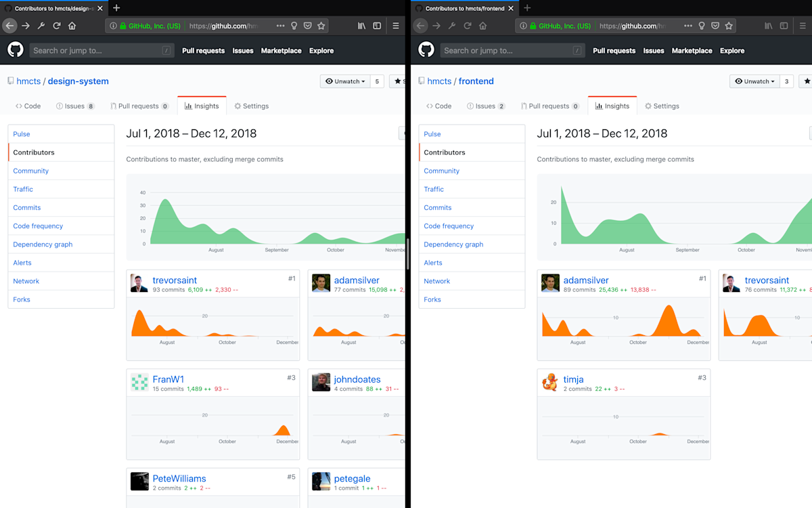Open home page in left browser window
Screen dimensions: 812x508
tap(72, 26)
